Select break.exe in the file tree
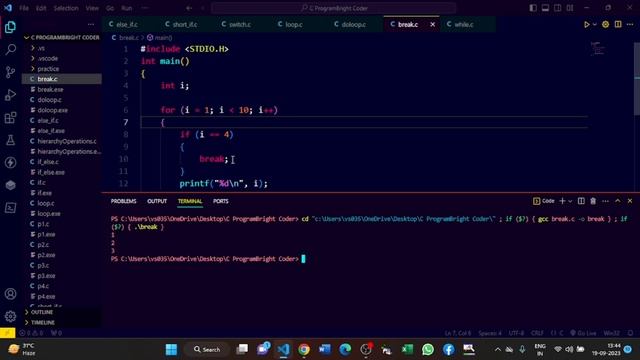 pyautogui.click(x=62, y=89)
